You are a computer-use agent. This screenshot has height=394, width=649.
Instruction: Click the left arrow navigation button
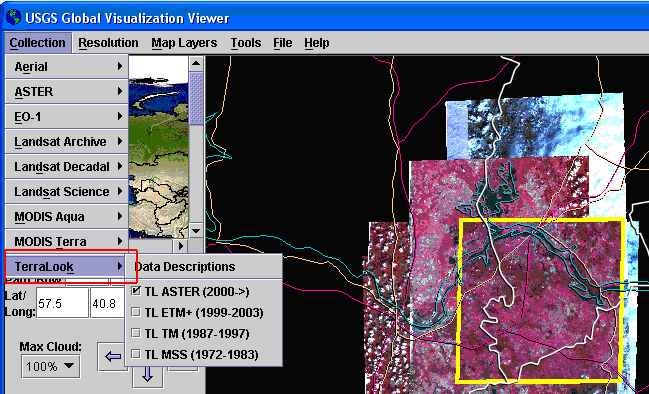[x=112, y=356]
